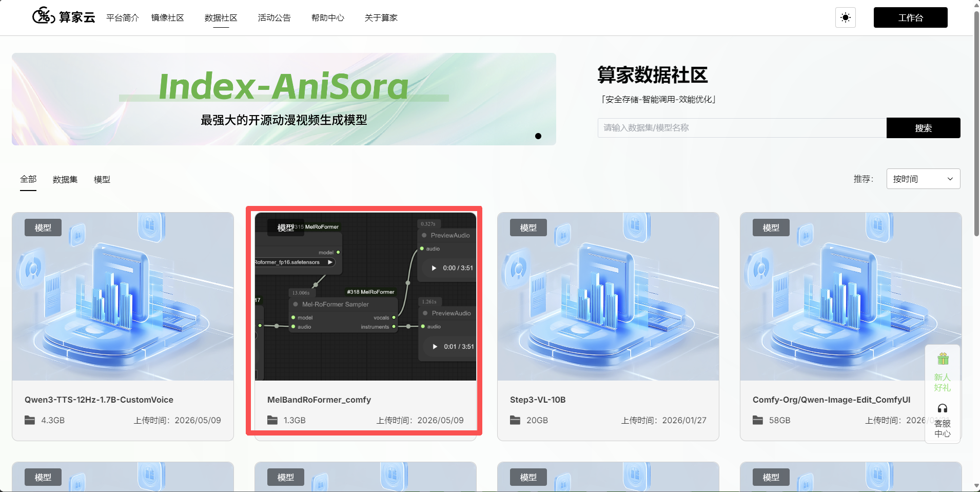Click the scrollbar down arrow
This screenshot has width=980, height=492.
coord(976,486)
